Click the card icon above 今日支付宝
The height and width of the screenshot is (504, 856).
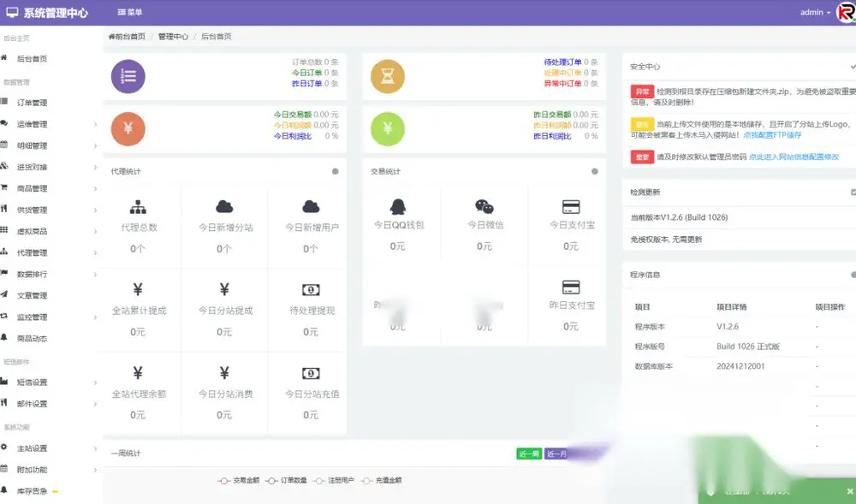(571, 207)
